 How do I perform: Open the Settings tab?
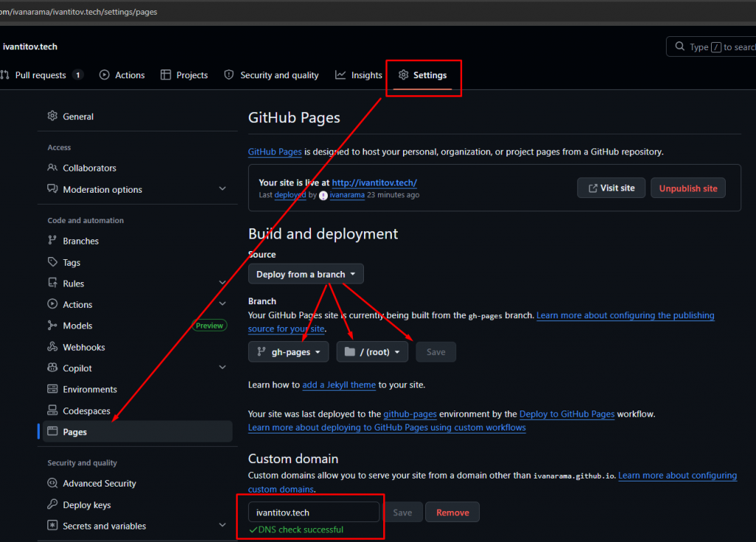point(423,75)
